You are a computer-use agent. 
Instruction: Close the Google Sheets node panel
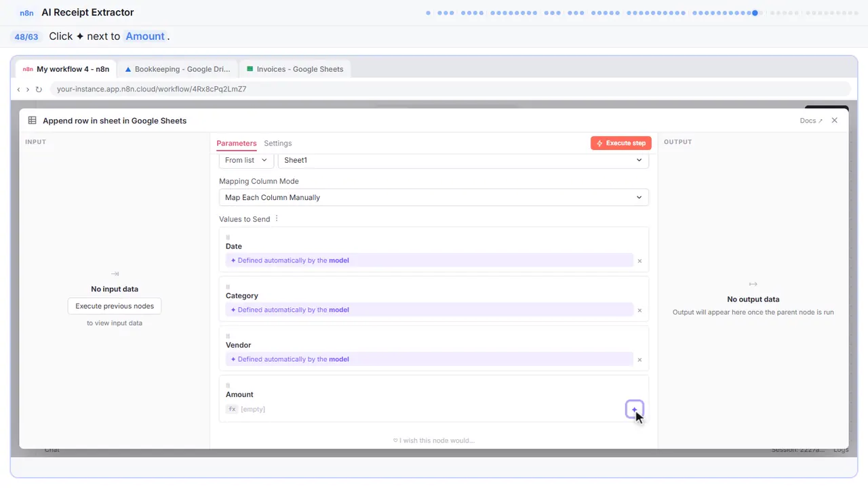click(835, 120)
